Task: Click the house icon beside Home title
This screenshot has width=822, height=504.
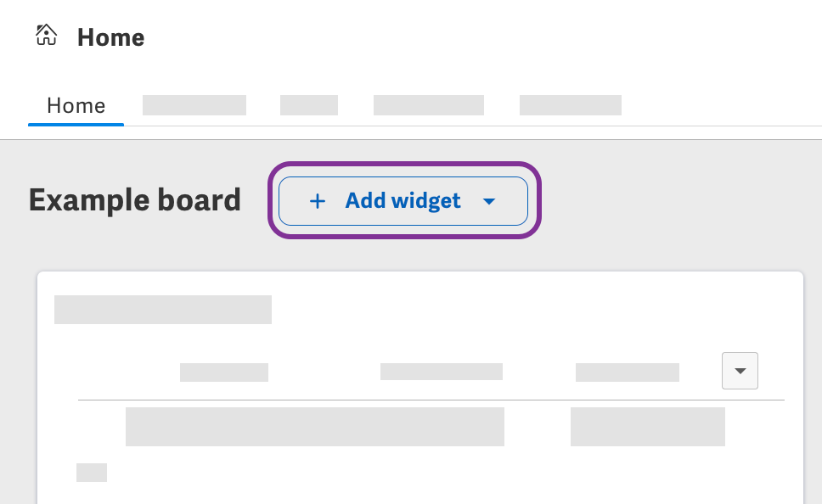Action: pos(46,36)
